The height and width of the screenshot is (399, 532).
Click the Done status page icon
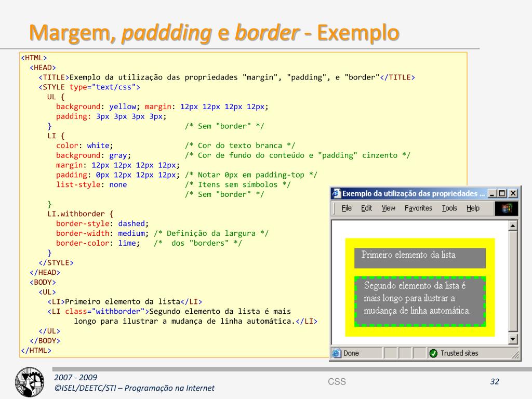point(337,353)
